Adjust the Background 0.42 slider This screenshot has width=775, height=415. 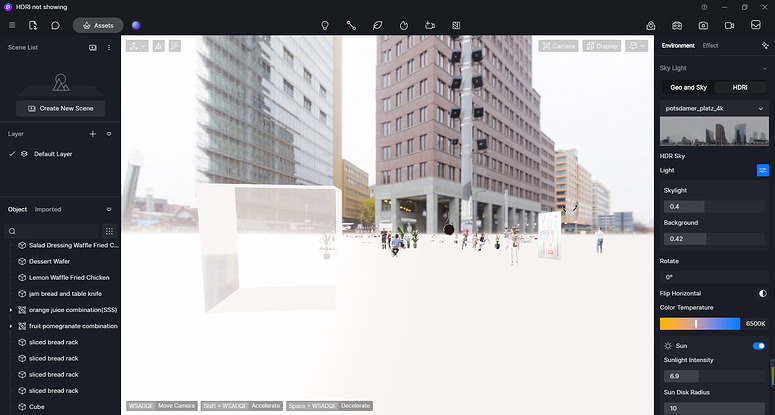coord(714,239)
